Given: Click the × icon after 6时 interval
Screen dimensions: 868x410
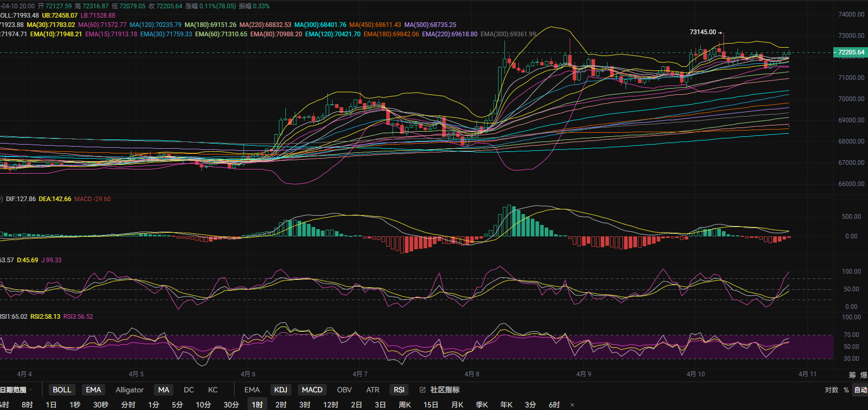Looking at the screenshot, I should [572, 405].
